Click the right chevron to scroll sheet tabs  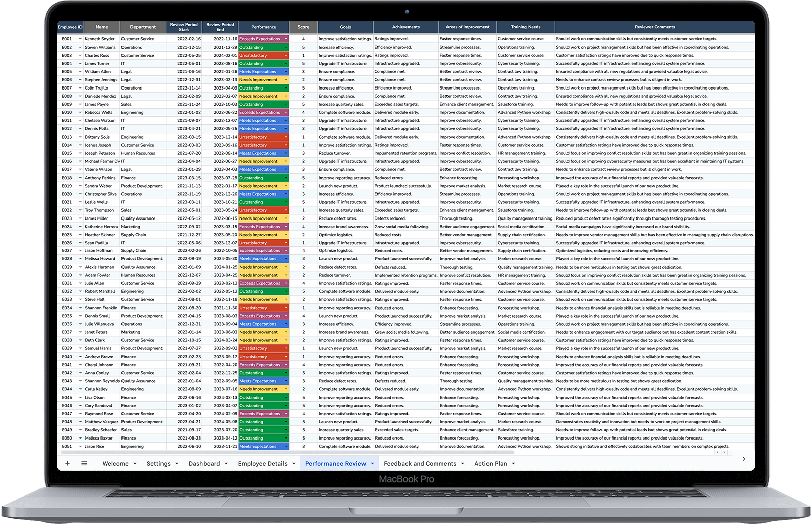[744, 459]
